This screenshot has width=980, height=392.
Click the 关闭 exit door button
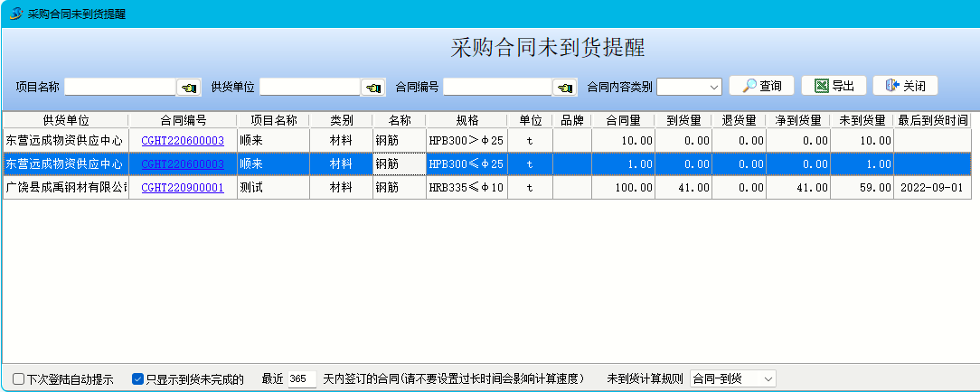[x=905, y=86]
